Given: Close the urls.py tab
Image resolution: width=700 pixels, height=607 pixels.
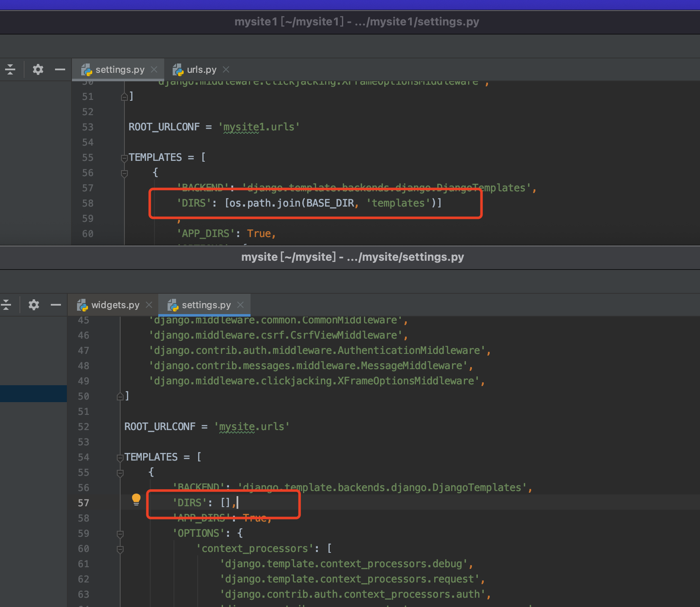Looking at the screenshot, I should coord(226,69).
